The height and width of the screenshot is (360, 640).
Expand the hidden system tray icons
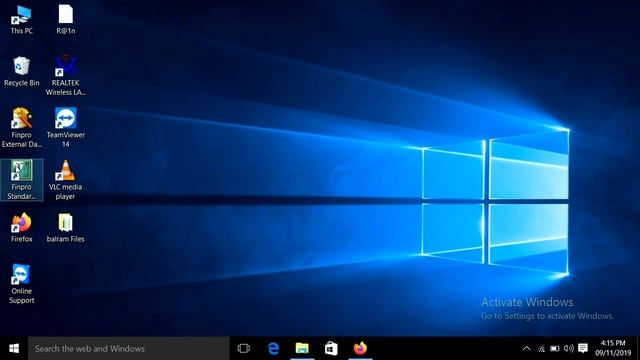[x=527, y=349]
